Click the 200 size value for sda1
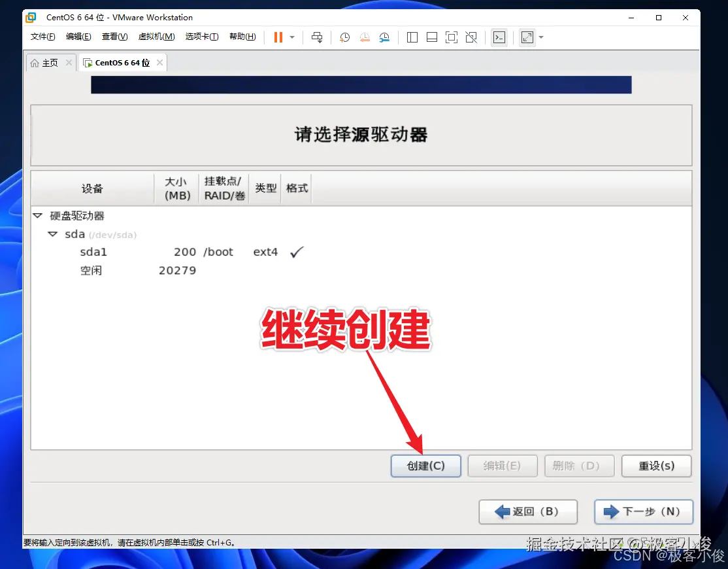This screenshot has height=569, width=728. (185, 252)
